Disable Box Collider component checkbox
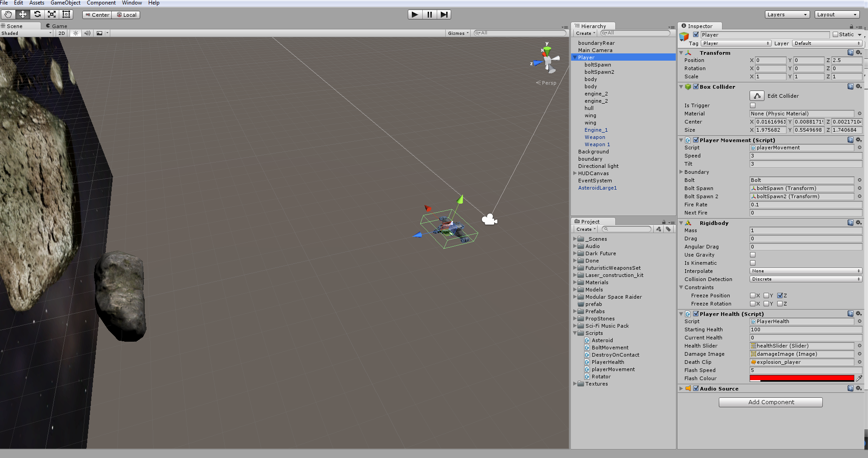Screen dimensions: 868x458 (x=696, y=86)
